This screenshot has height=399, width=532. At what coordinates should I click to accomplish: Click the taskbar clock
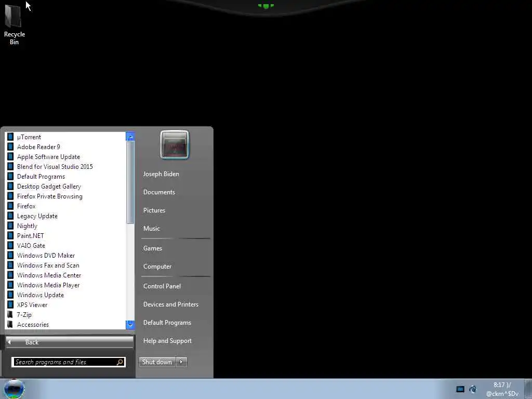pyautogui.click(x=502, y=389)
